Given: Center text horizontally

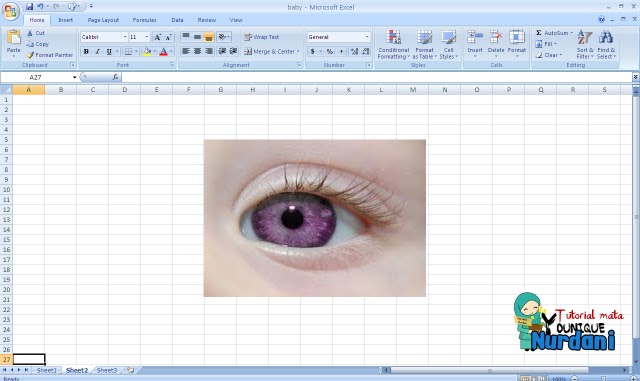Looking at the screenshot, I should [x=197, y=51].
